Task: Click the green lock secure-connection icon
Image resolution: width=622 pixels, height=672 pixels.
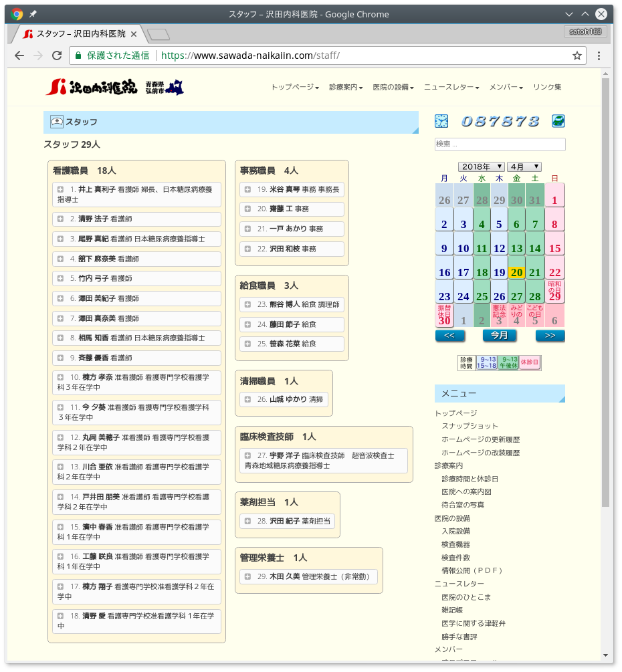Action: (78, 55)
